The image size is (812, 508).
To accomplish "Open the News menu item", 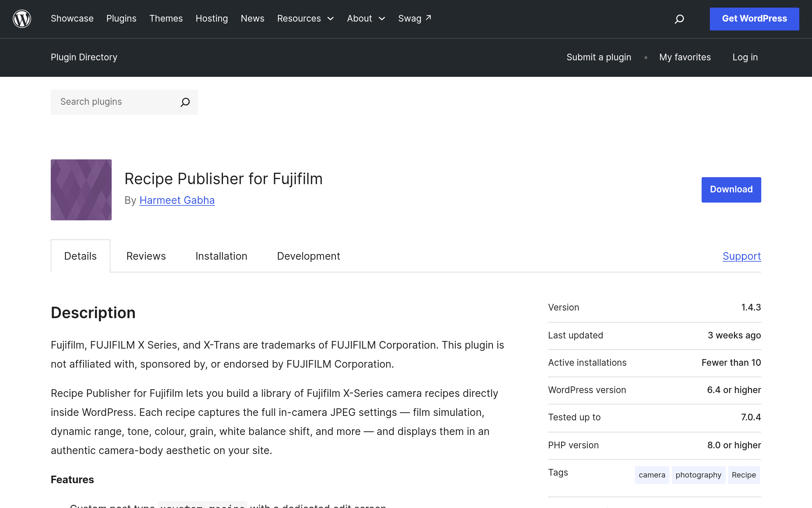I will point(253,18).
